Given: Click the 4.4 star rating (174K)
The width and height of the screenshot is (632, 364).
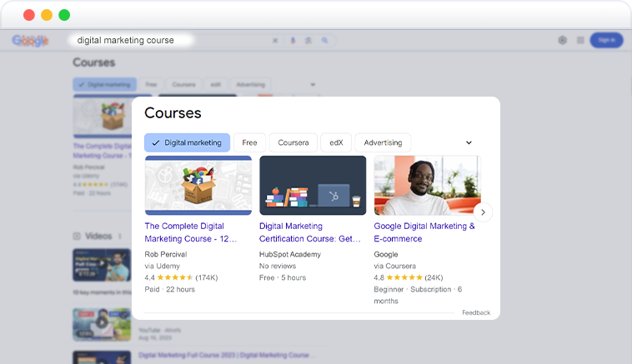Looking at the screenshot, I should pyautogui.click(x=181, y=277).
